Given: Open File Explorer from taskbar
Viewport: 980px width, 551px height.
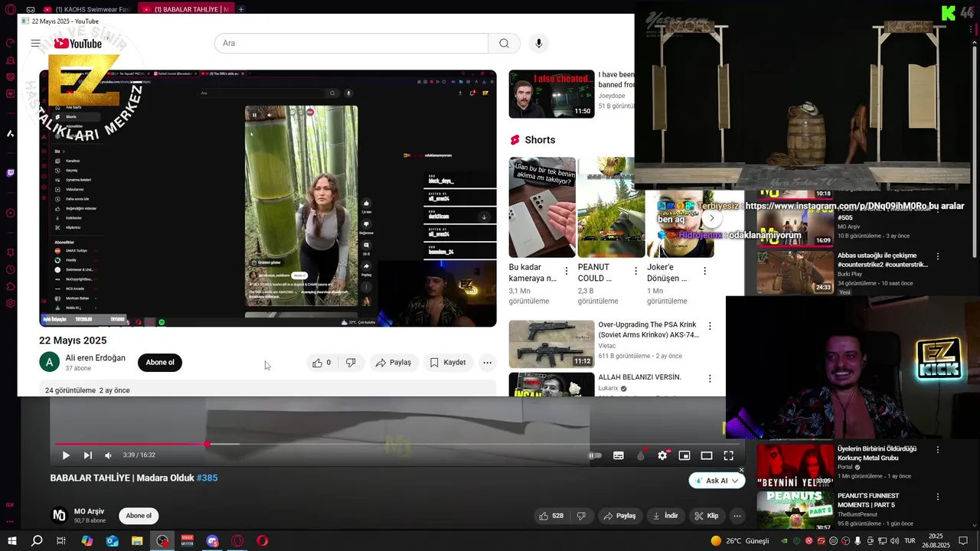Looking at the screenshot, I should [x=137, y=541].
